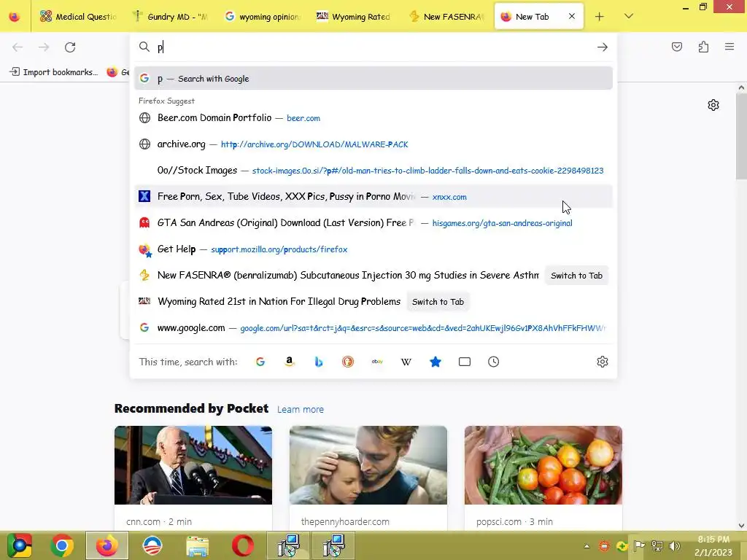Click the Go arrow in address bar
The width and height of the screenshot is (747, 560).
(x=602, y=47)
